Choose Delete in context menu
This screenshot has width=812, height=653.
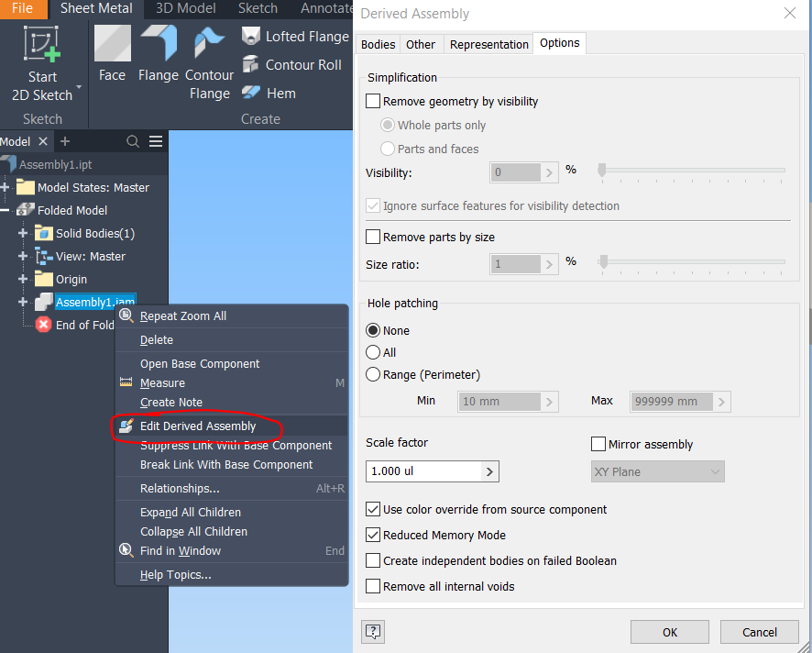pos(232,340)
